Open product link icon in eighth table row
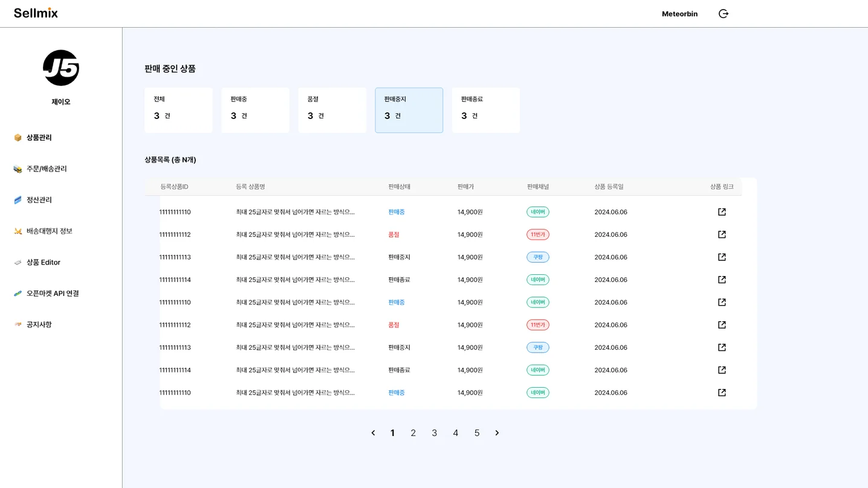Viewport: 868px width, 488px height. pos(722,370)
